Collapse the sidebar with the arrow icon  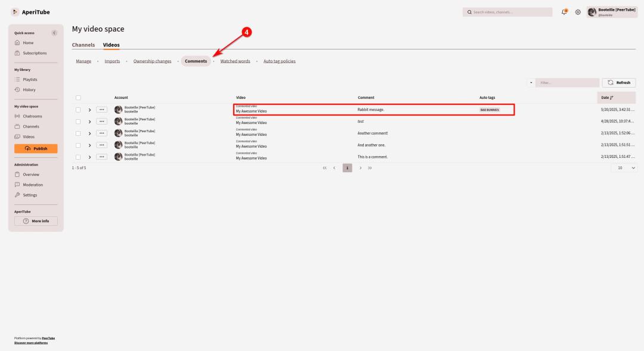(x=54, y=33)
